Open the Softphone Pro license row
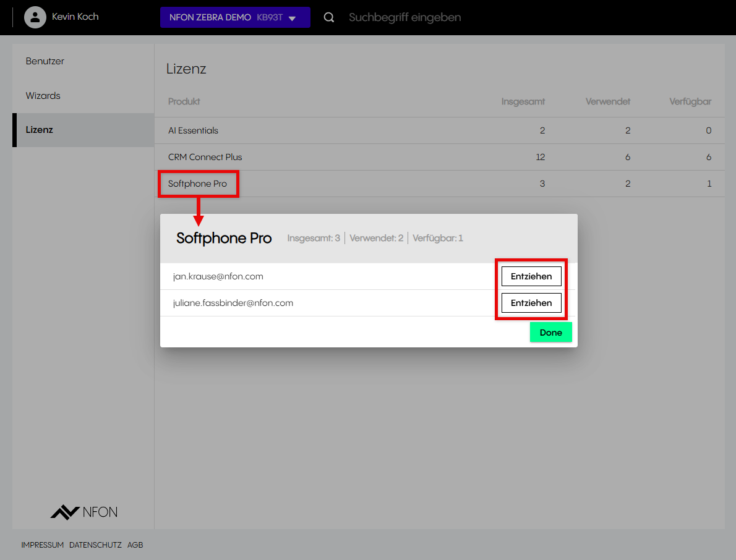This screenshot has height=560, width=736. 197,184
